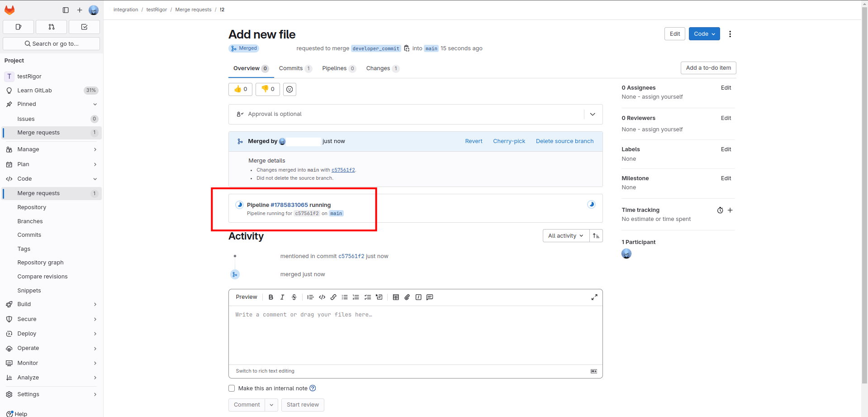
Task: Click the italic formatting icon
Action: click(282, 297)
